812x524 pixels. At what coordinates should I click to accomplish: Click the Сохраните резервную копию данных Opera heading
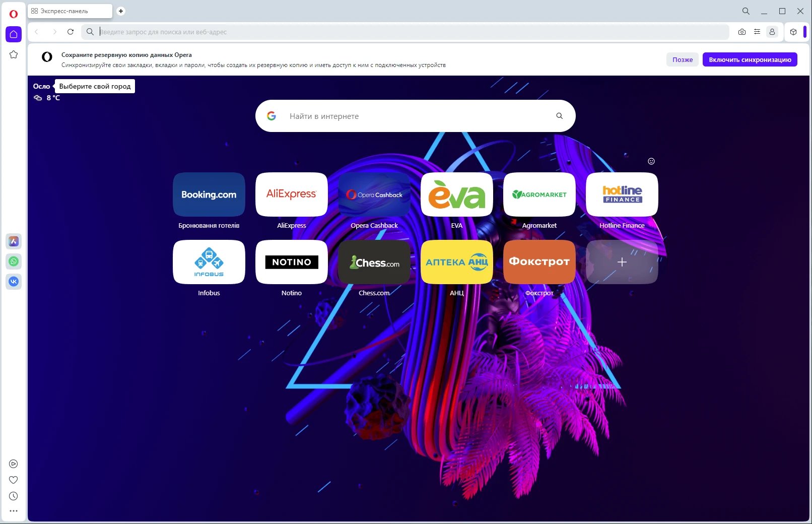(x=126, y=55)
